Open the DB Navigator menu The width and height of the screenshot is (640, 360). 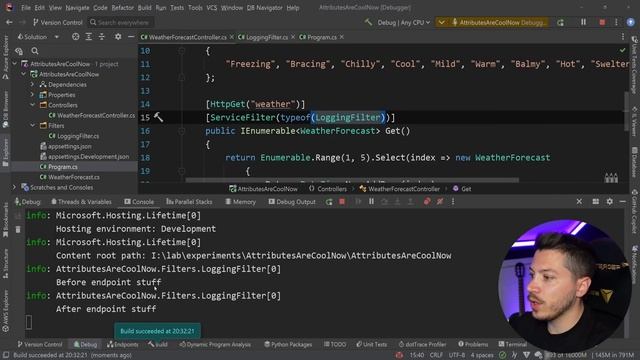(264, 8)
